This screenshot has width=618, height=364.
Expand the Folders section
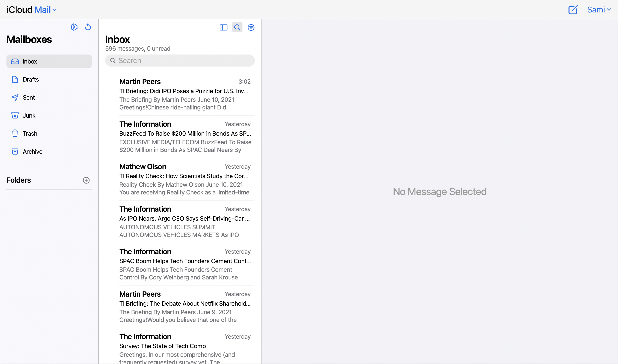(x=19, y=180)
